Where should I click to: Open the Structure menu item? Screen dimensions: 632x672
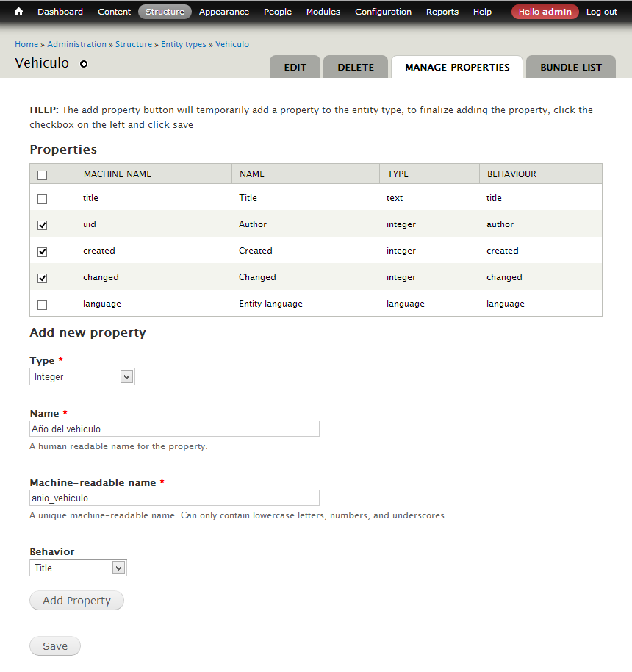(165, 12)
